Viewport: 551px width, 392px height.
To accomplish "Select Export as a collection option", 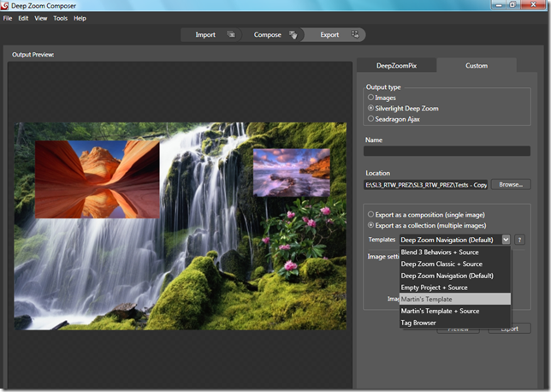I will click(370, 224).
